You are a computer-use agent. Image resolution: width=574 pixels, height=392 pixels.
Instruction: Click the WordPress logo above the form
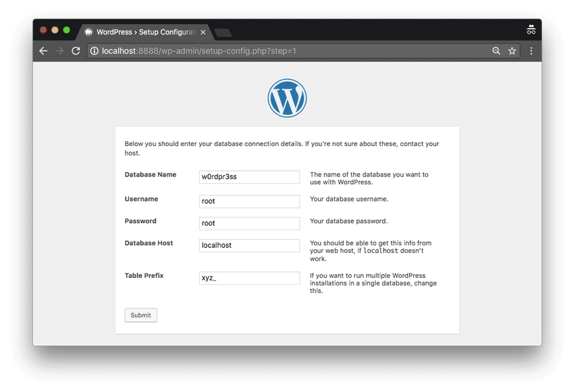(287, 98)
